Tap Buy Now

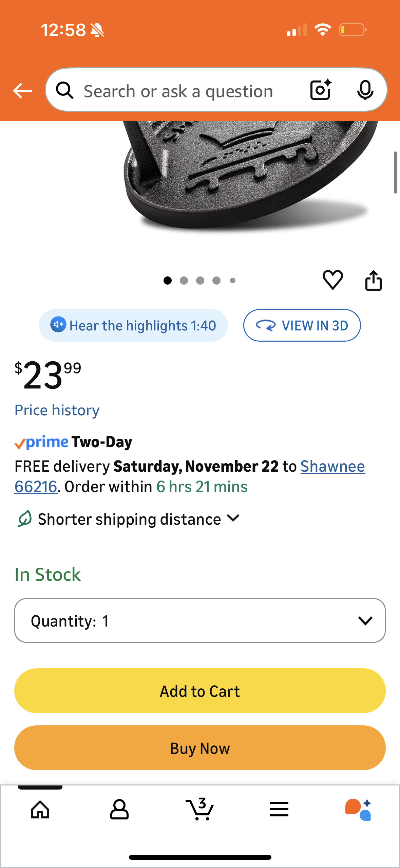200,748
